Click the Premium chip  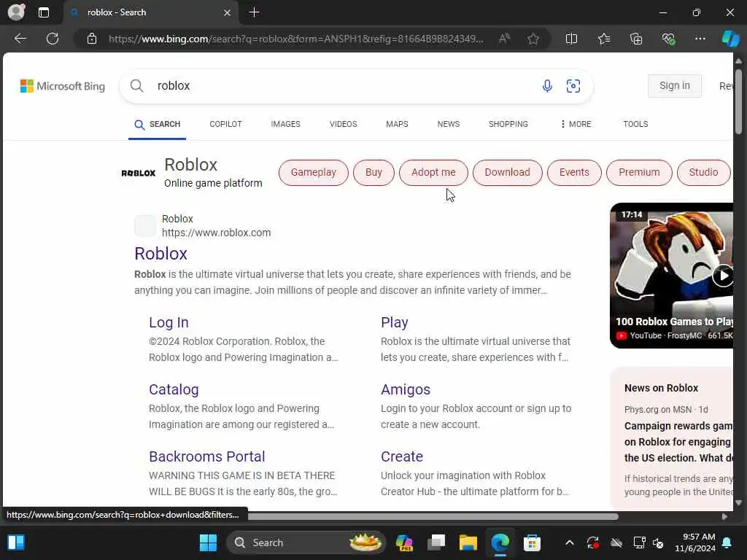pos(639,172)
